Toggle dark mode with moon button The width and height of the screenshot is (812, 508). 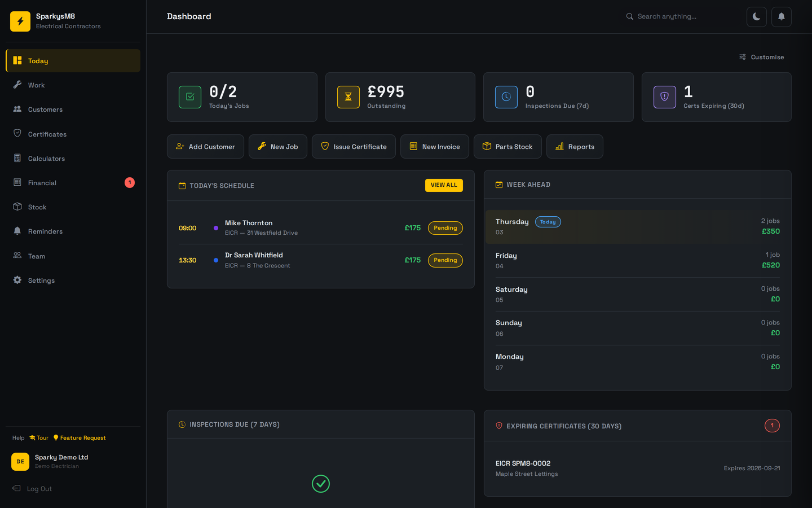pos(757,17)
